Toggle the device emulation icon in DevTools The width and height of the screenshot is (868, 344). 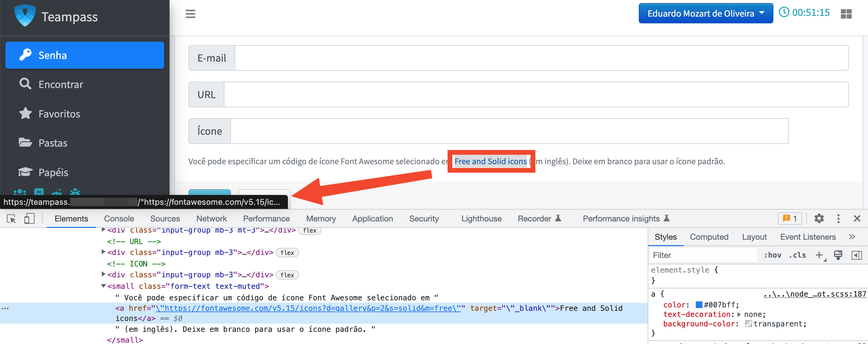[x=29, y=219]
